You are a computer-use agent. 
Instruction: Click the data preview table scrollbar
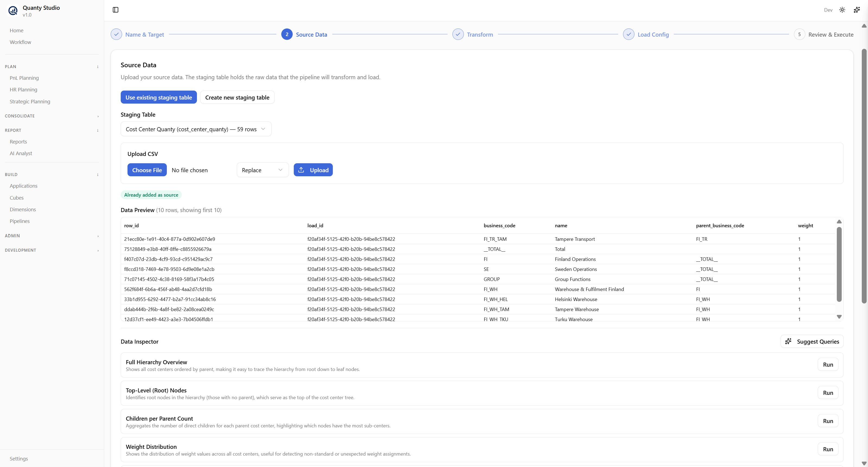pyautogui.click(x=839, y=264)
